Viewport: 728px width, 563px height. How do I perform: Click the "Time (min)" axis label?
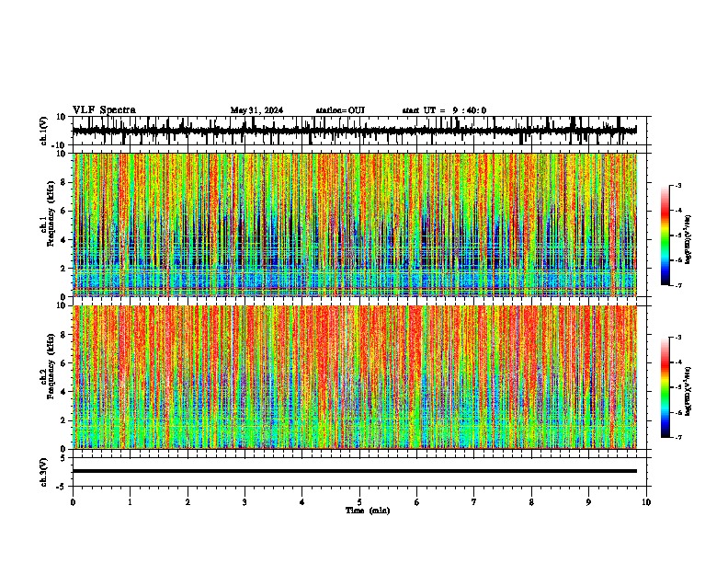click(368, 511)
